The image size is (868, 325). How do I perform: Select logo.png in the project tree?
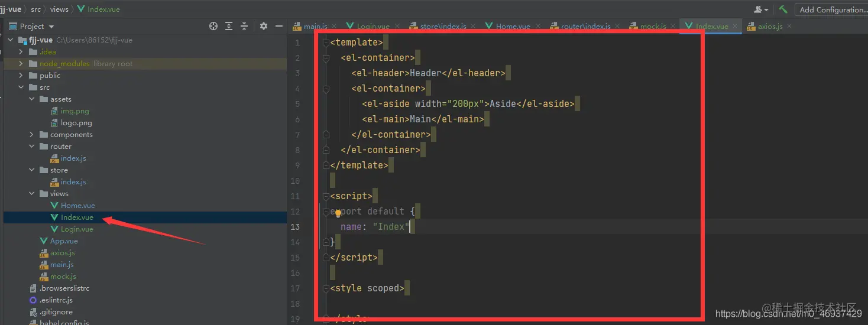tap(76, 123)
